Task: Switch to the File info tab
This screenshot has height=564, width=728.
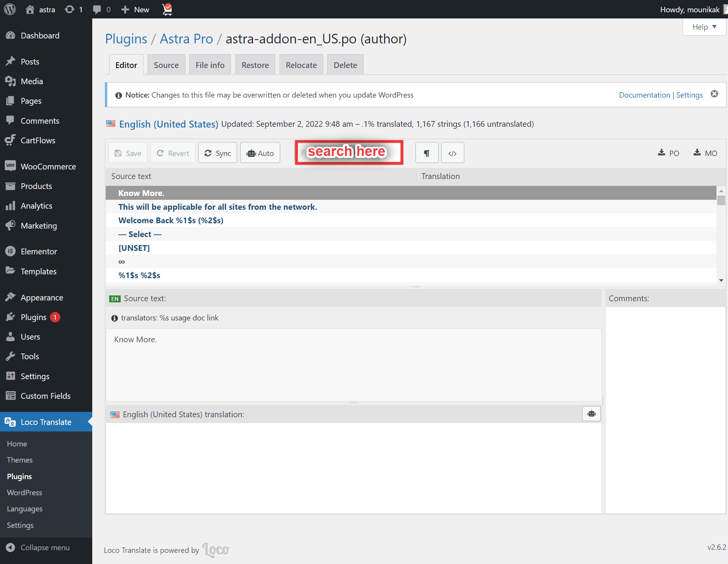Action: click(x=210, y=65)
